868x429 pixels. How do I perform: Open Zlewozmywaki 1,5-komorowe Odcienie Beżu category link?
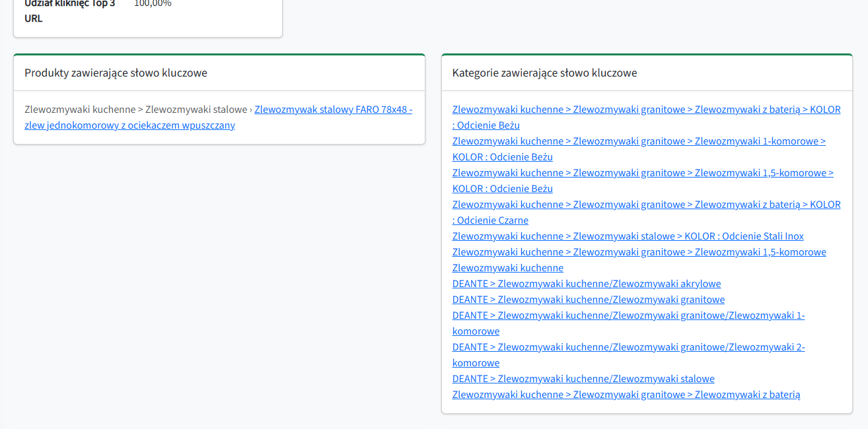coord(642,173)
